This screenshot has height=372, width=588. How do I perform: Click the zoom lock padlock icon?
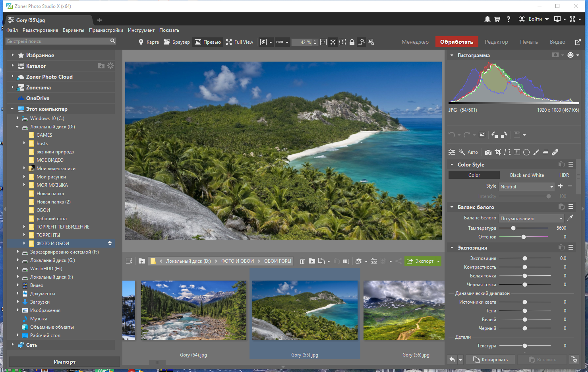[352, 42]
